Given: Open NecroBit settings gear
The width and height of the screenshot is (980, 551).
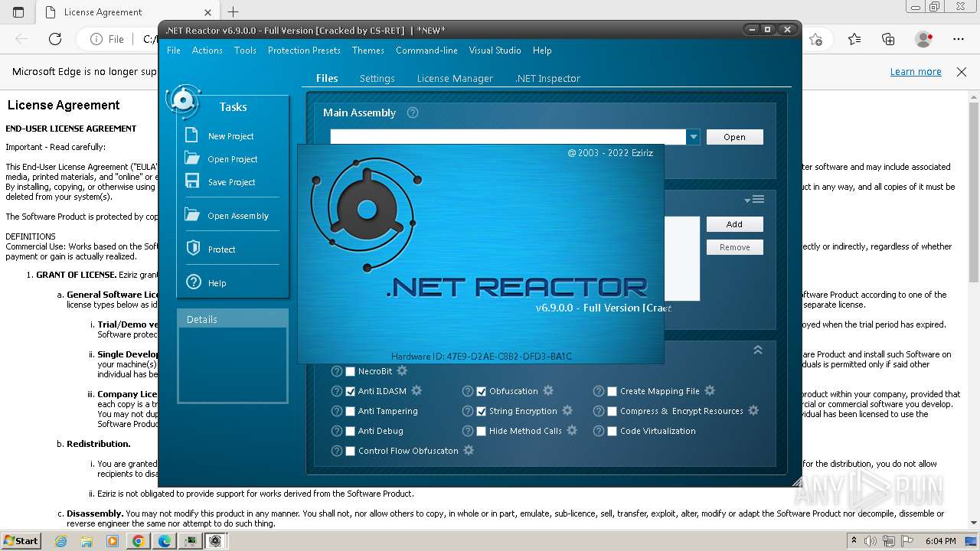Looking at the screenshot, I should (402, 371).
